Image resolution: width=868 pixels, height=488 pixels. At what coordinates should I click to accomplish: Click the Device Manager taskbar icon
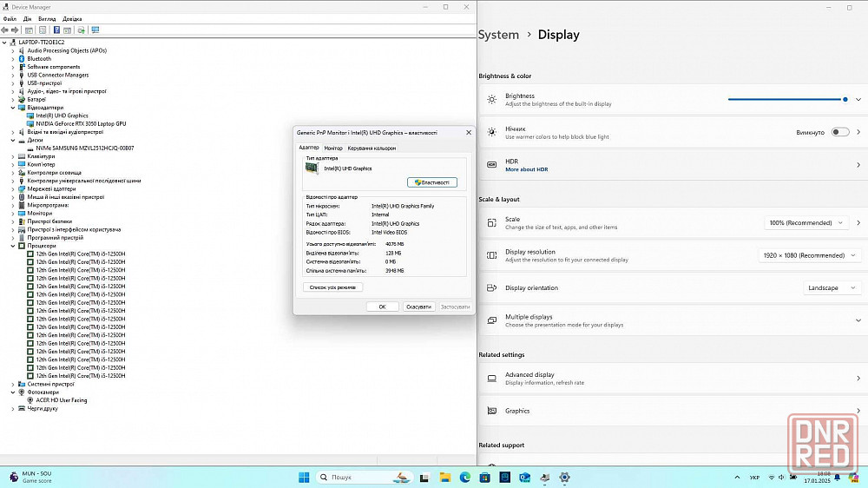545,478
